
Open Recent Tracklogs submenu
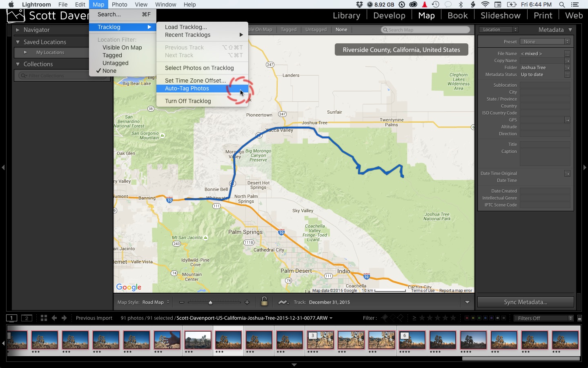click(x=202, y=35)
